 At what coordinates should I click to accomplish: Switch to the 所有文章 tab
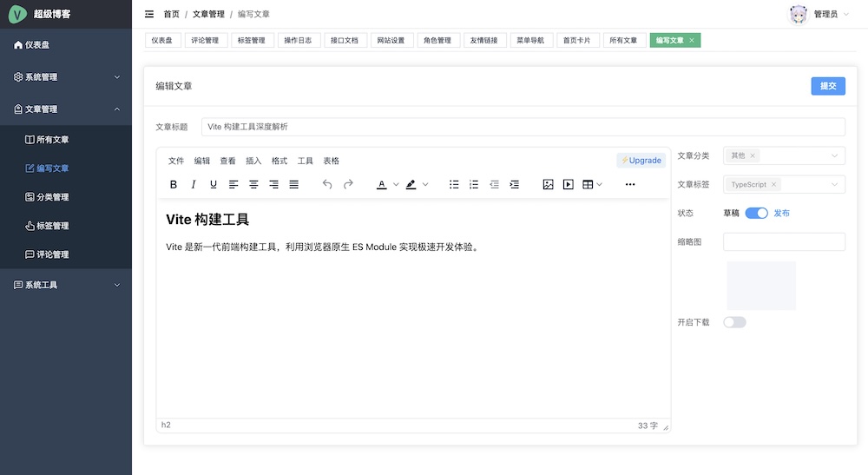[623, 41]
